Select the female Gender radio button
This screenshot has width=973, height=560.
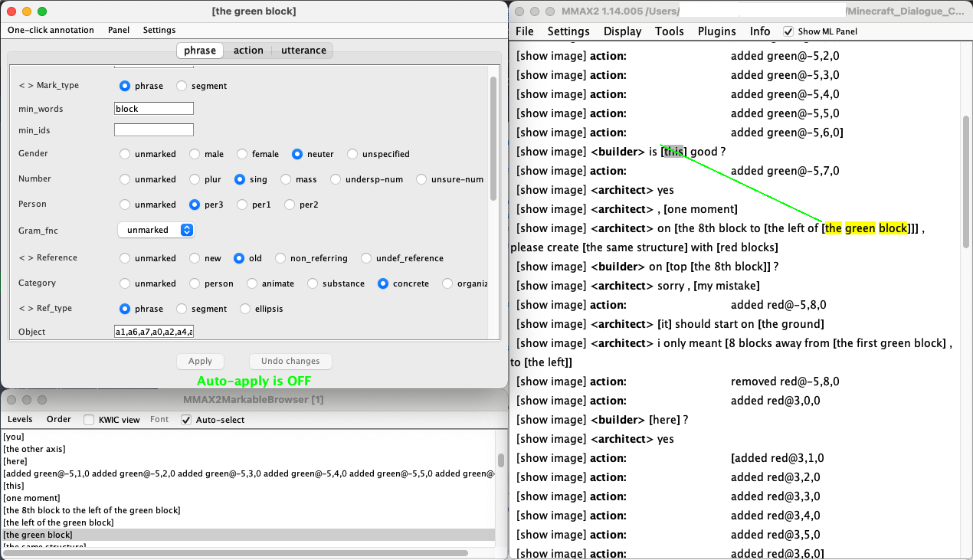pos(242,154)
